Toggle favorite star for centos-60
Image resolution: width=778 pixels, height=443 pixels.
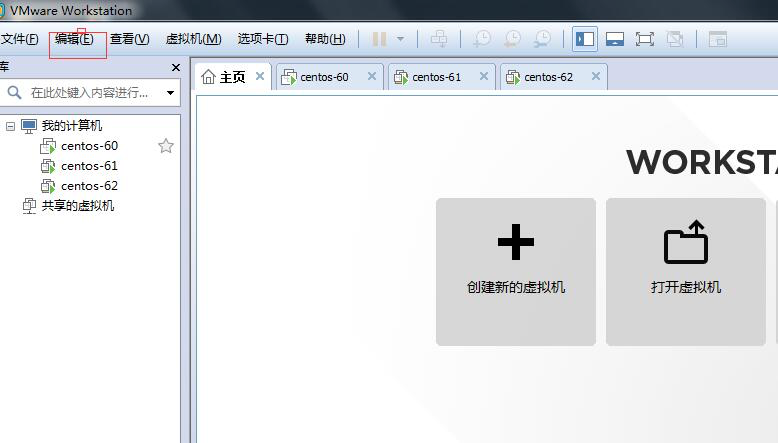tap(166, 146)
